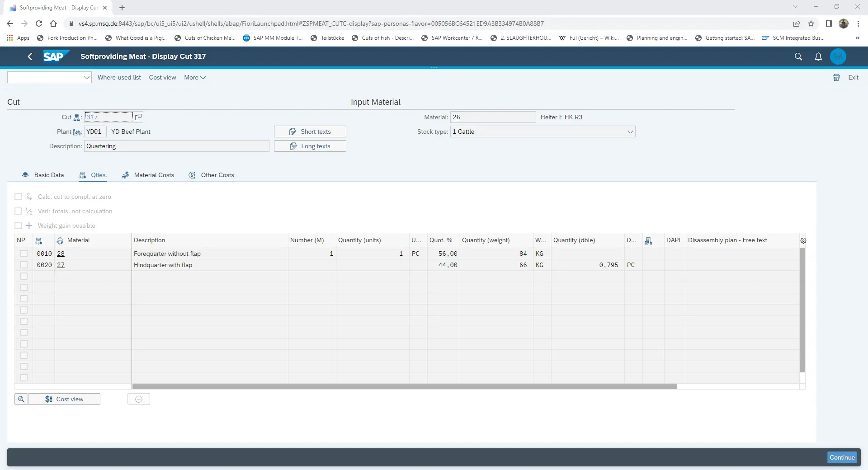Click the browser address bar
The width and height of the screenshot is (868, 470).
425,23
